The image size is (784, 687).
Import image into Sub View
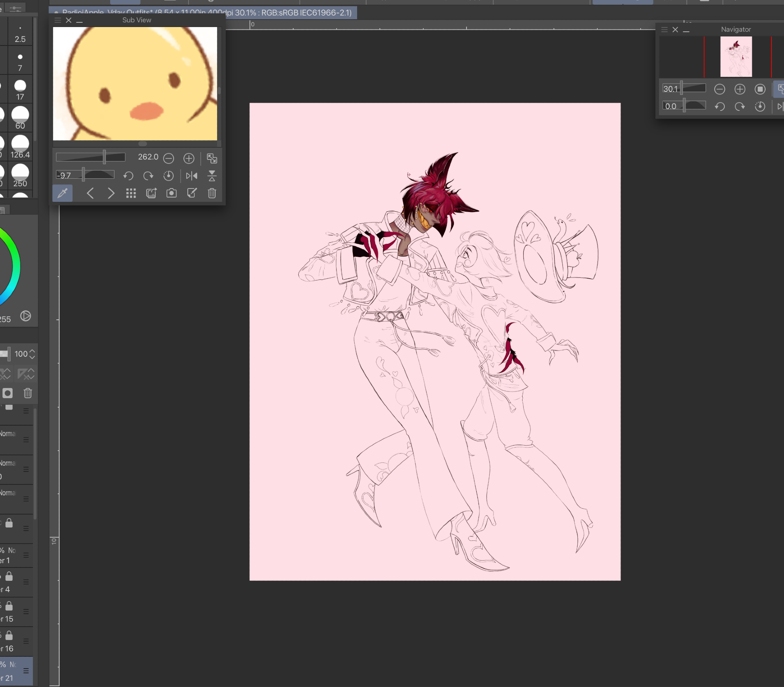[x=151, y=193]
